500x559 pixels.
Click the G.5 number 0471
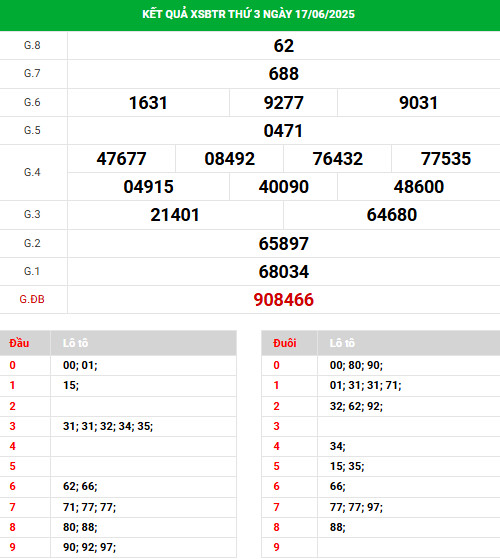click(283, 130)
